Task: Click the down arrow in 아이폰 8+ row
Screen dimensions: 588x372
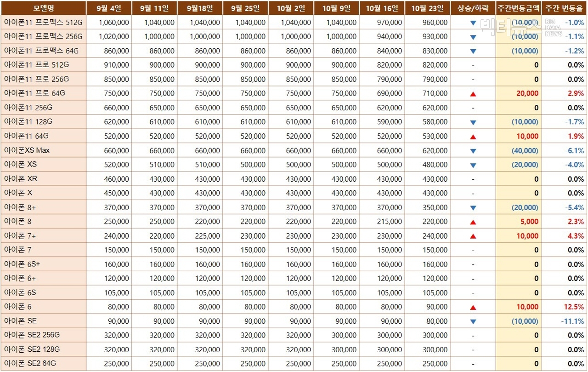Action: click(x=473, y=208)
